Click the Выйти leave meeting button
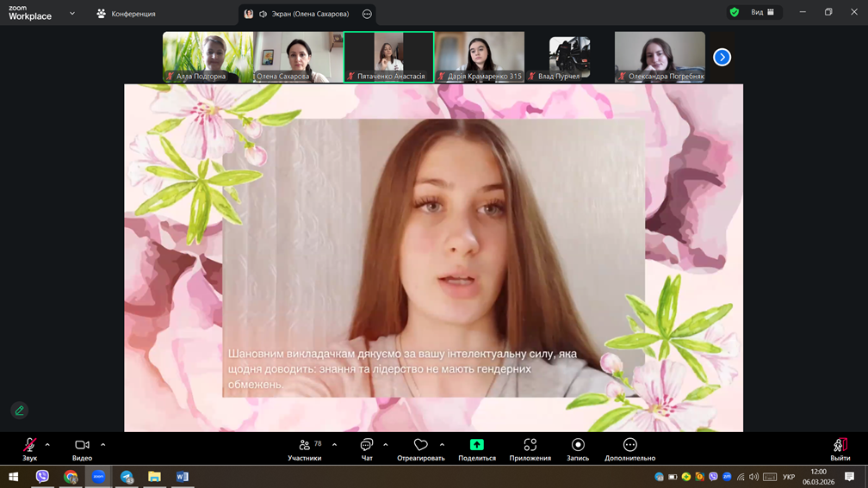The height and width of the screenshot is (488, 868). pyautogui.click(x=840, y=446)
